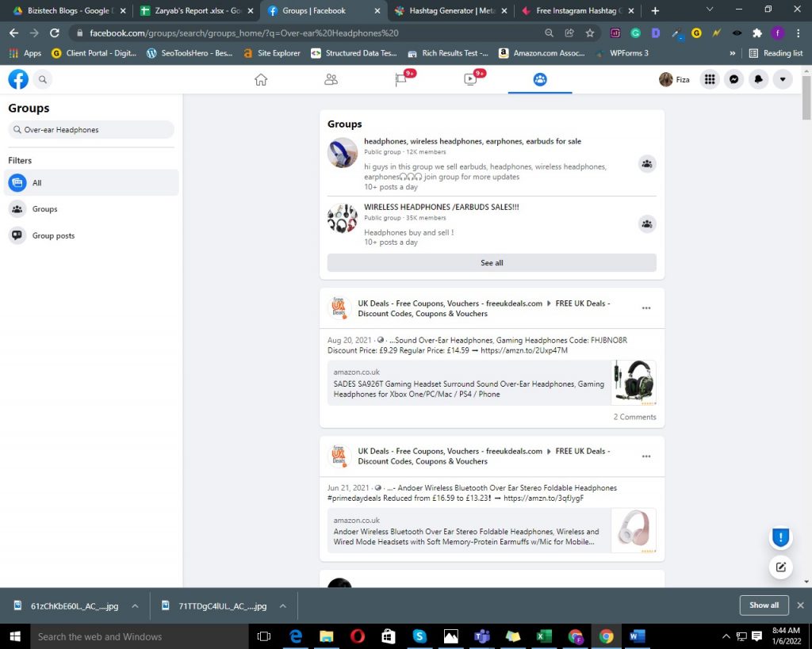Click the blue shield alert icon

tap(780, 537)
